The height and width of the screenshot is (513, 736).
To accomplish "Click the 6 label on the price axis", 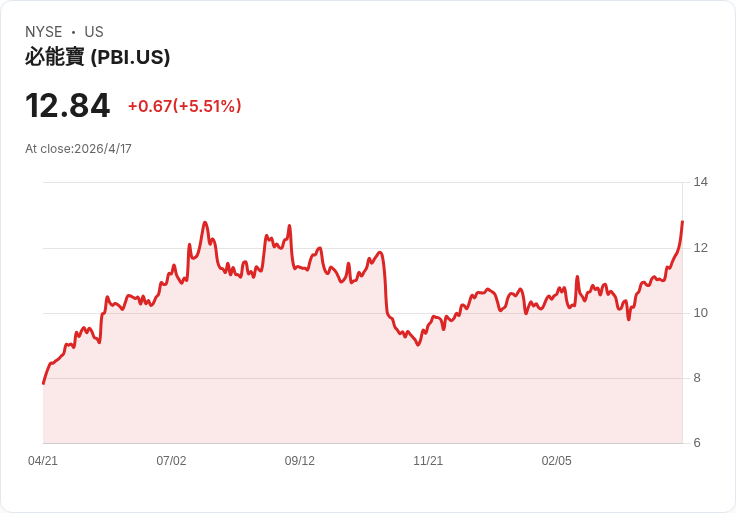I will 700,443.
